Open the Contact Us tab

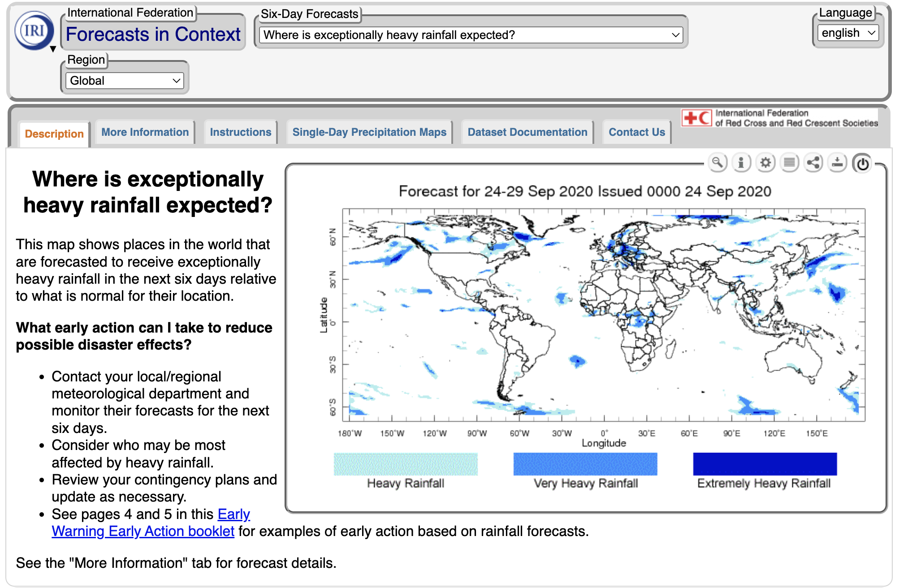637,132
